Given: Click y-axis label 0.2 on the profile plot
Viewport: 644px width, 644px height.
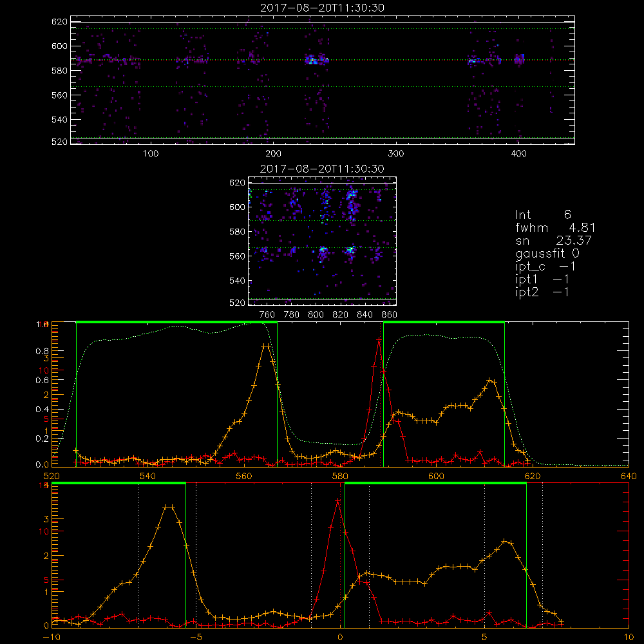Looking at the screenshot, I should tap(43, 438).
